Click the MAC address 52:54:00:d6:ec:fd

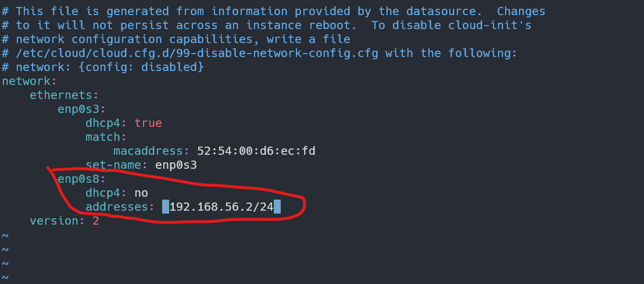256,151
